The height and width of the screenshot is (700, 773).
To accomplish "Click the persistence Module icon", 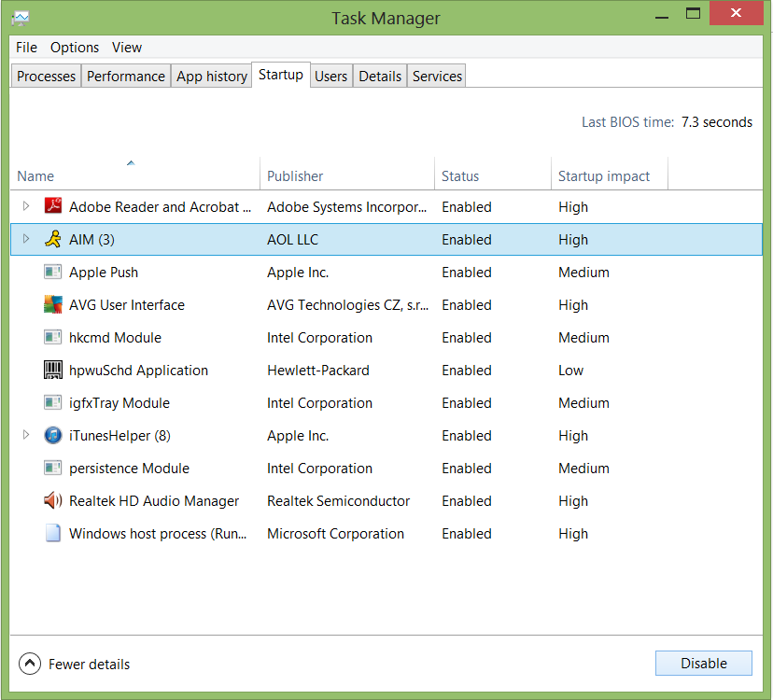I will 53,468.
